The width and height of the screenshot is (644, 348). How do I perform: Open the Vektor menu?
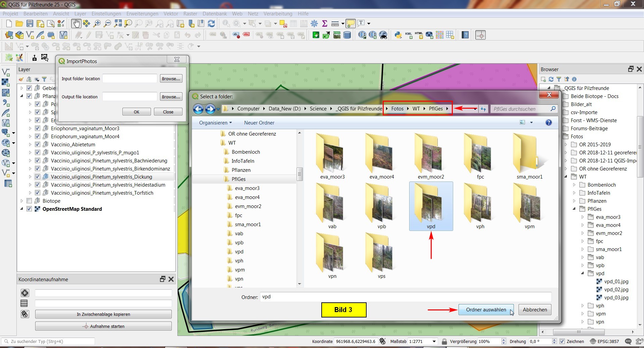[171, 14]
